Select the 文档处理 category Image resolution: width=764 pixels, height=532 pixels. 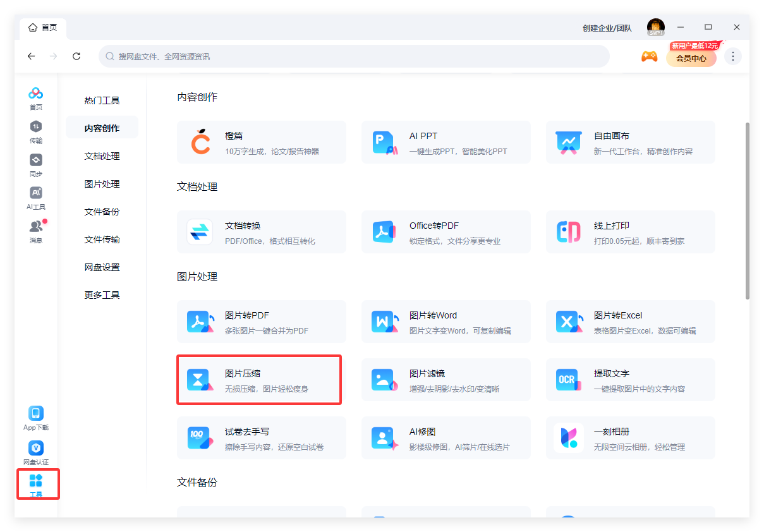[102, 156]
